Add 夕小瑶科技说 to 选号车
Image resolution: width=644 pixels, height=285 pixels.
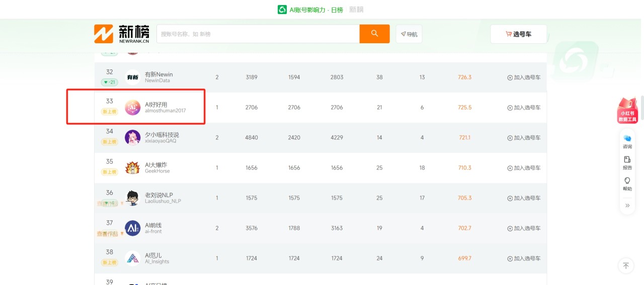(x=524, y=138)
